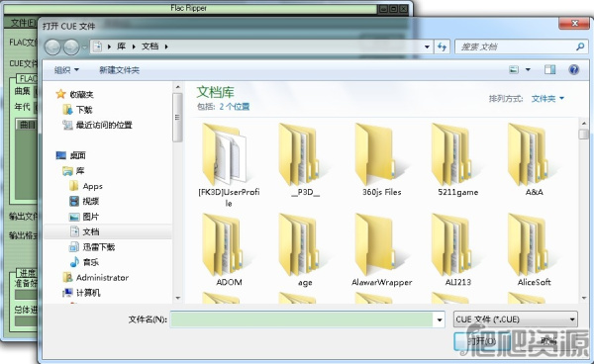Open the 360js Files folder

[x=381, y=159]
